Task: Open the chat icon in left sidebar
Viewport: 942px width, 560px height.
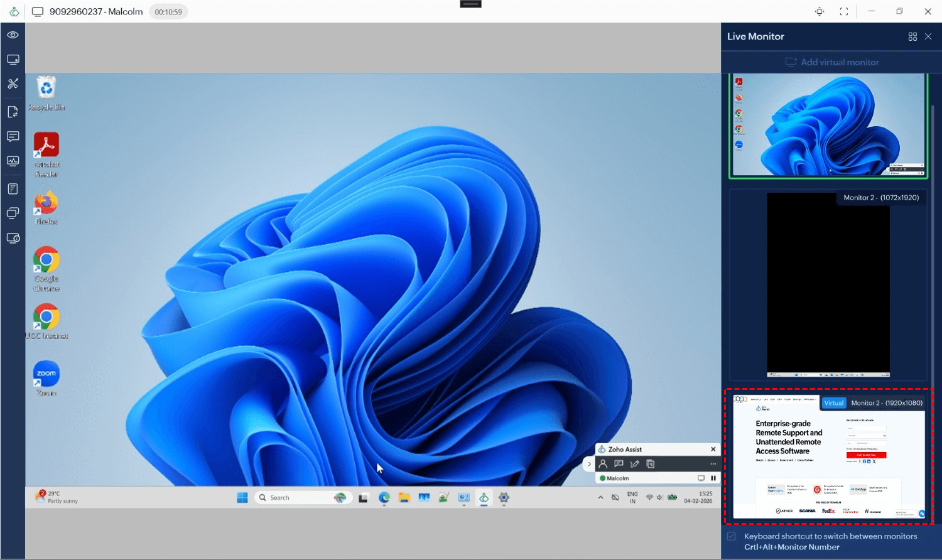Action: (13, 136)
